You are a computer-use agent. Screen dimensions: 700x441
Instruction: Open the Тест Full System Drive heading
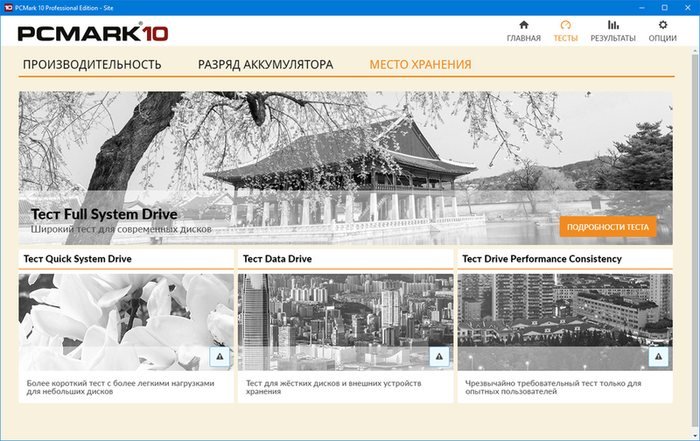[x=104, y=214]
